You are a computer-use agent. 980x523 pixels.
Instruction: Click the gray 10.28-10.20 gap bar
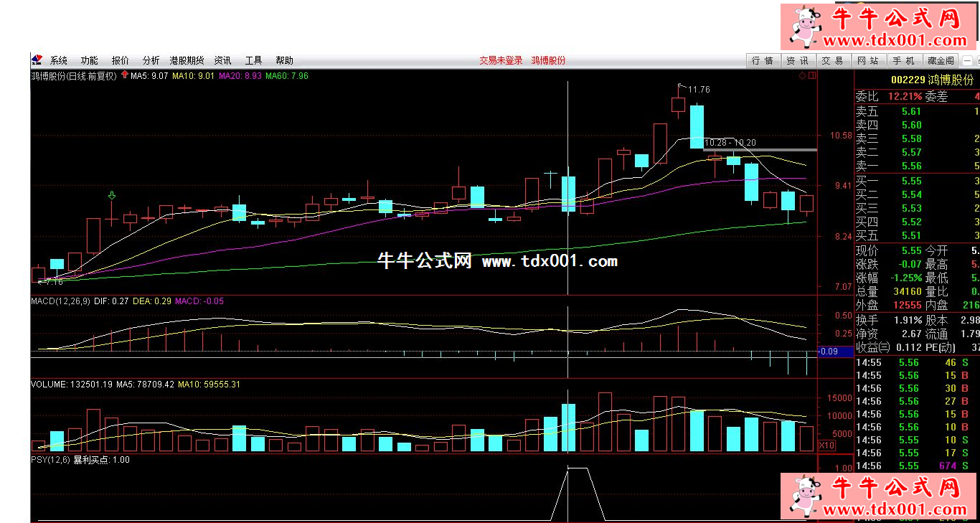[x=760, y=150]
